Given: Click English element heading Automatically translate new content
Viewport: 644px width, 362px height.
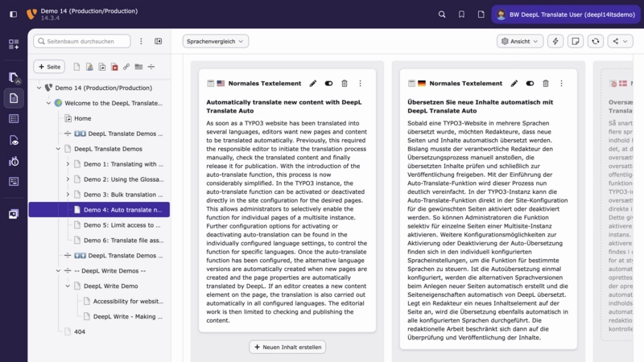Looking at the screenshot, I should tap(284, 106).
